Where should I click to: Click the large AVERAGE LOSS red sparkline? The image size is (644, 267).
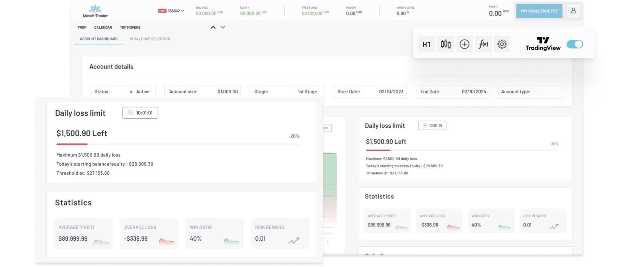[167, 241]
